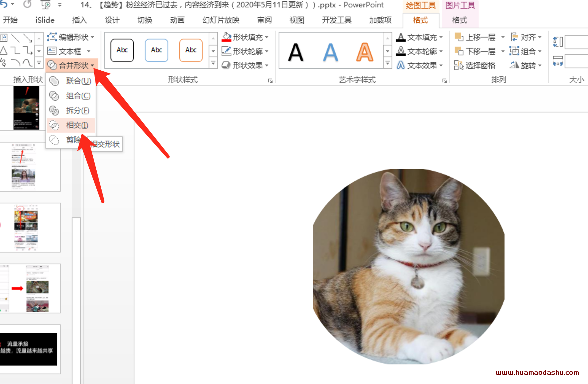Expand Shape Outline (形状轮廓) dropdown arrow
588x384 pixels.
pyautogui.click(x=267, y=51)
